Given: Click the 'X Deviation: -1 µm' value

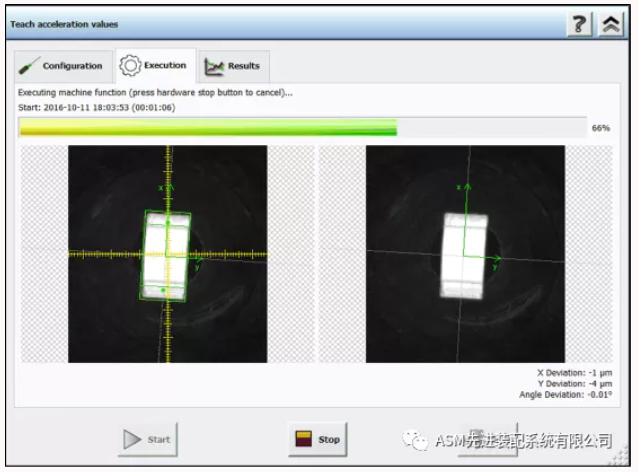Looking at the screenshot, I should coord(575,373).
